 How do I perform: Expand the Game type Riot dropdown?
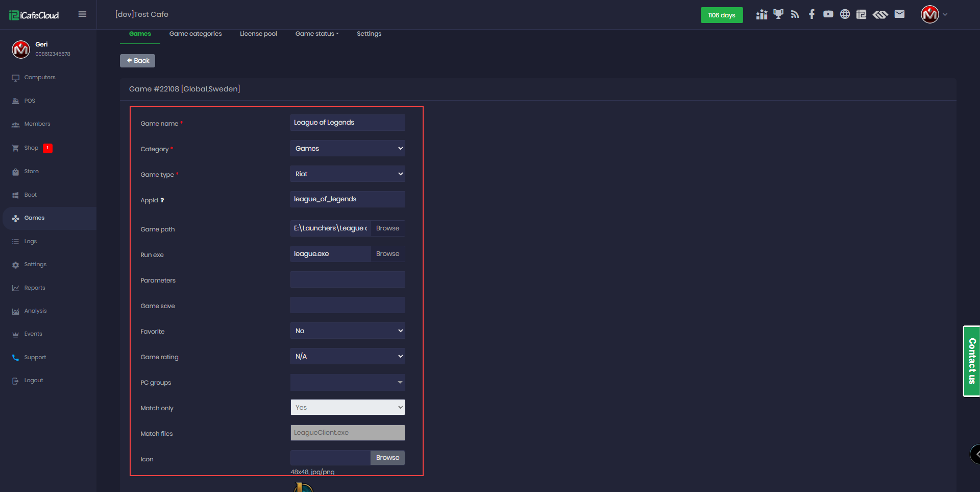pyautogui.click(x=348, y=174)
